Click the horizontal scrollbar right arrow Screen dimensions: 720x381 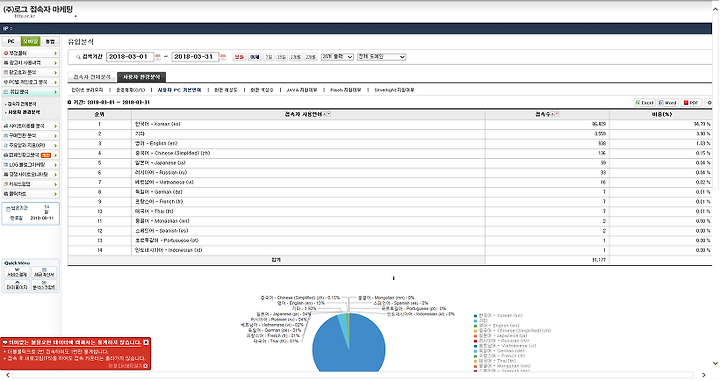[x=704, y=375]
